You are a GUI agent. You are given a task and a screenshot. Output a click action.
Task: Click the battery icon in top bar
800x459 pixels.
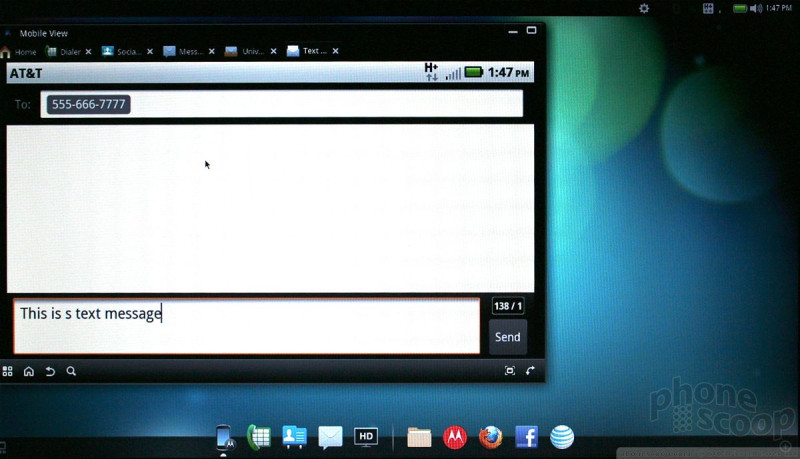(740, 8)
